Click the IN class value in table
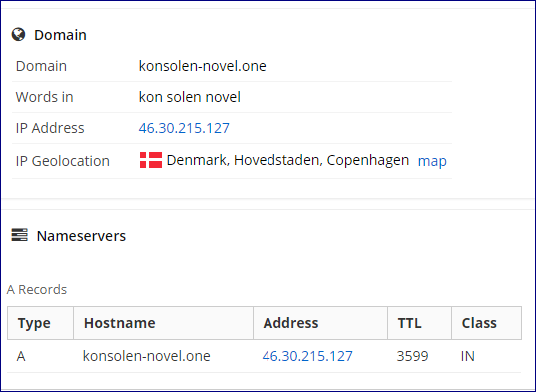The height and width of the screenshot is (392, 536). point(468,356)
